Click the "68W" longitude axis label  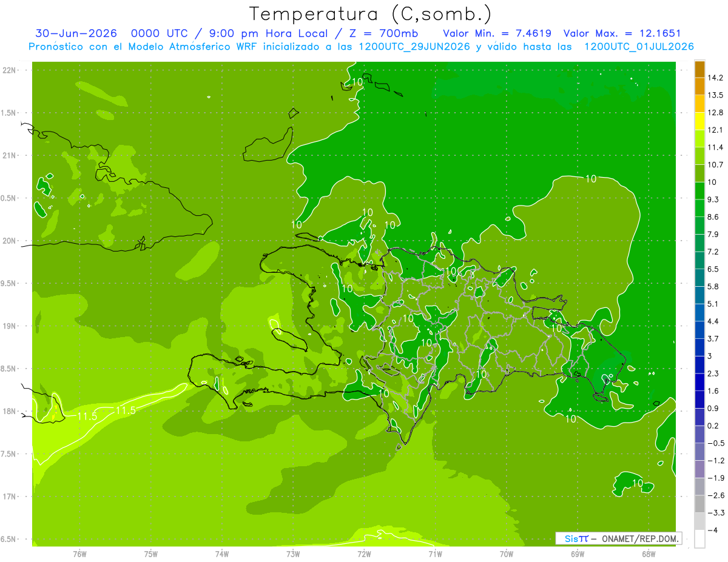tap(649, 554)
